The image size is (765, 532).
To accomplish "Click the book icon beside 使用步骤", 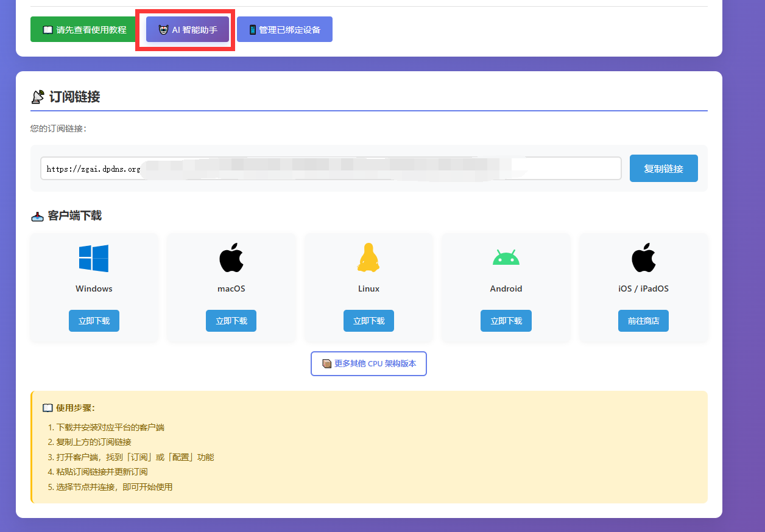I will [x=48, y=408].
